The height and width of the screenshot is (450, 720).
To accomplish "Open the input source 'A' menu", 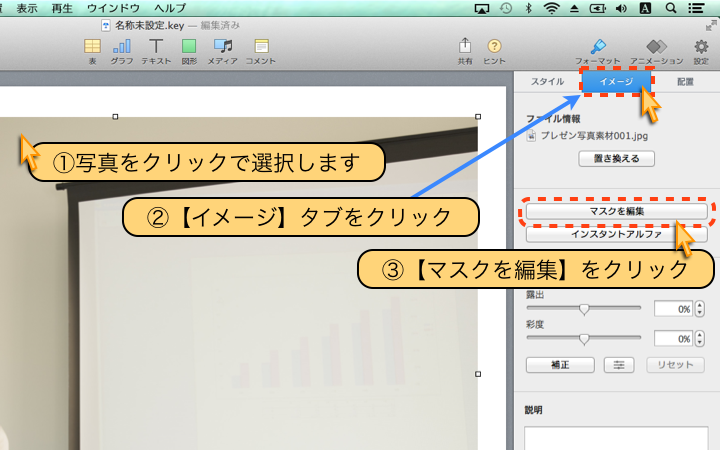I will pyautogui.click(x=645, y=8).
